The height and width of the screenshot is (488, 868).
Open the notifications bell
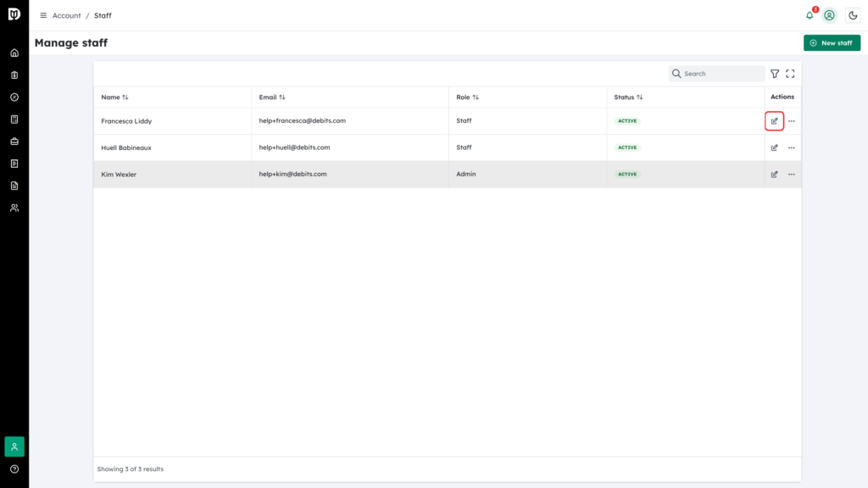[810, 15]
